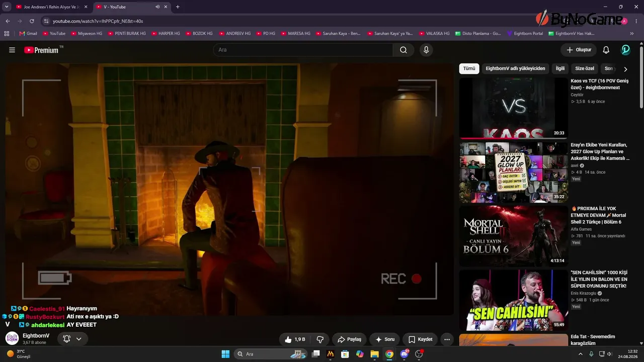
Task: Open the VALASKA HG bookmark
Action: (434, 34)
